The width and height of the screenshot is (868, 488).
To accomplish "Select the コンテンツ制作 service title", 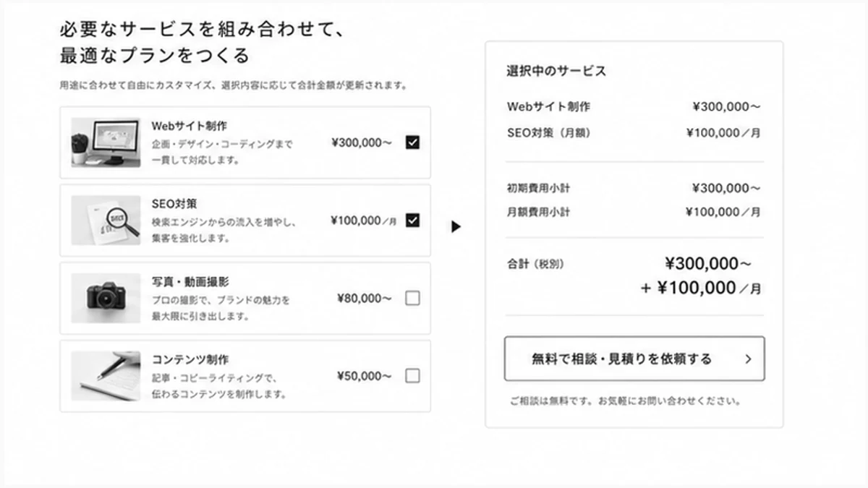I will [x=190, y=359].
